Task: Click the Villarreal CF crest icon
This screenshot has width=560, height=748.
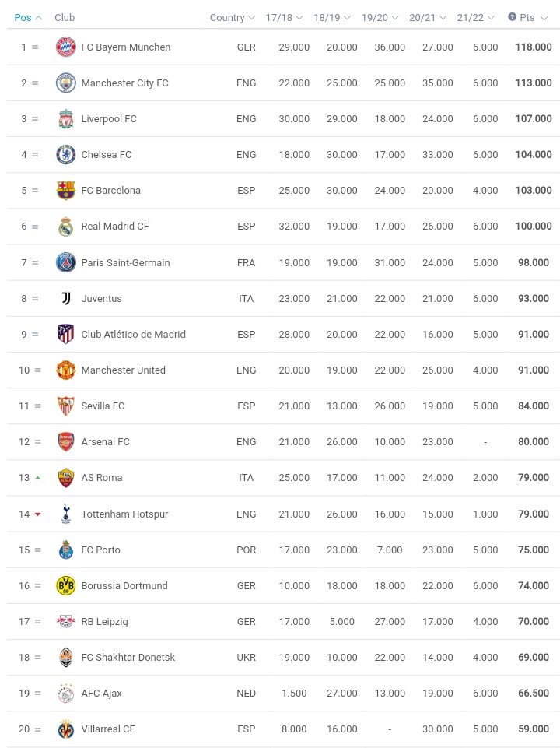Action: pyautogui.click(x=66, y=729)
